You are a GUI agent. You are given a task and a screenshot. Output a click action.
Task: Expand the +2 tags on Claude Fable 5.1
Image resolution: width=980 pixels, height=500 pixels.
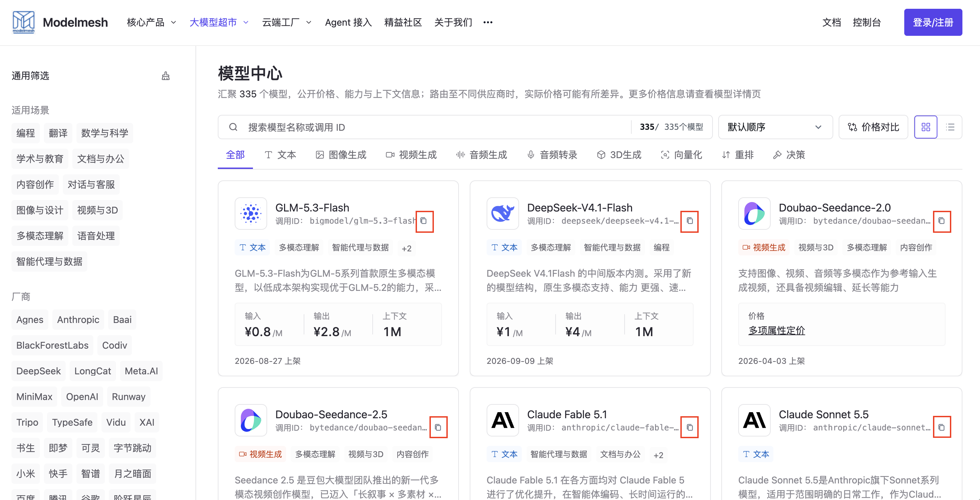(x=658, y=455)
